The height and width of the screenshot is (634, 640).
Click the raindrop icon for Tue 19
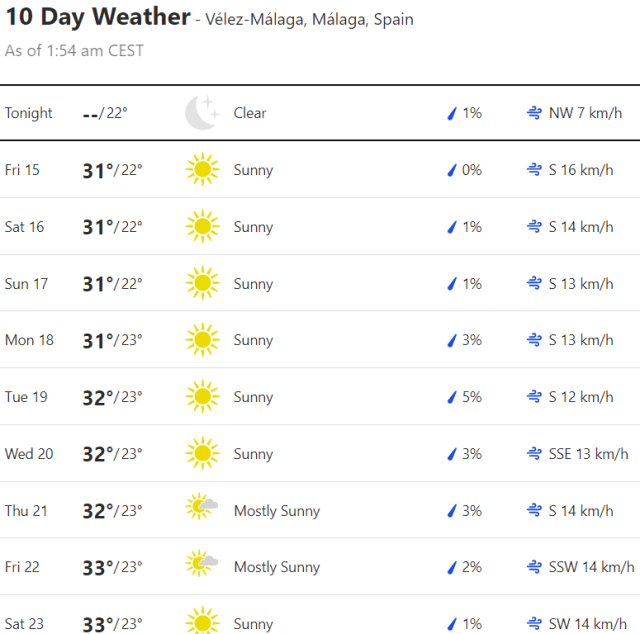coord(452,397)
